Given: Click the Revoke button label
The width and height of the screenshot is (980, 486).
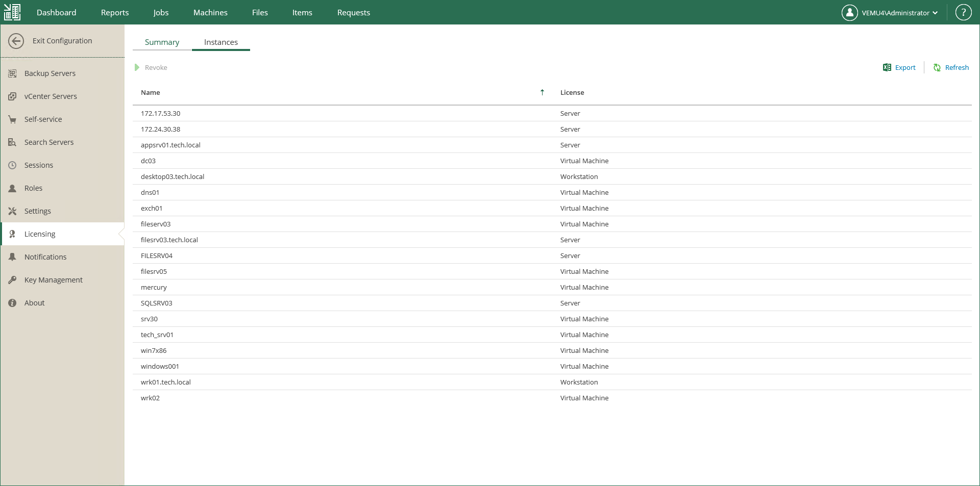Looking at the screenshot, I should tap(156, 67).
